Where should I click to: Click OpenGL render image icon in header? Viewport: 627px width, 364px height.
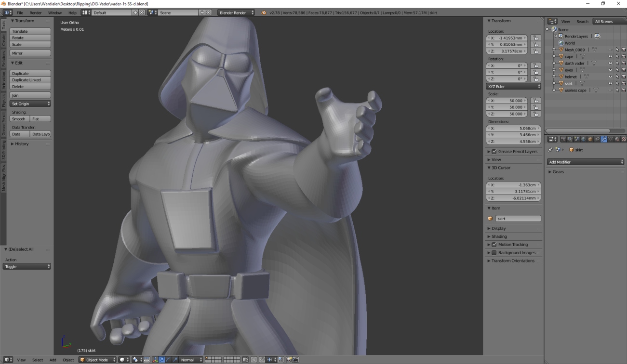click(289, 360)
